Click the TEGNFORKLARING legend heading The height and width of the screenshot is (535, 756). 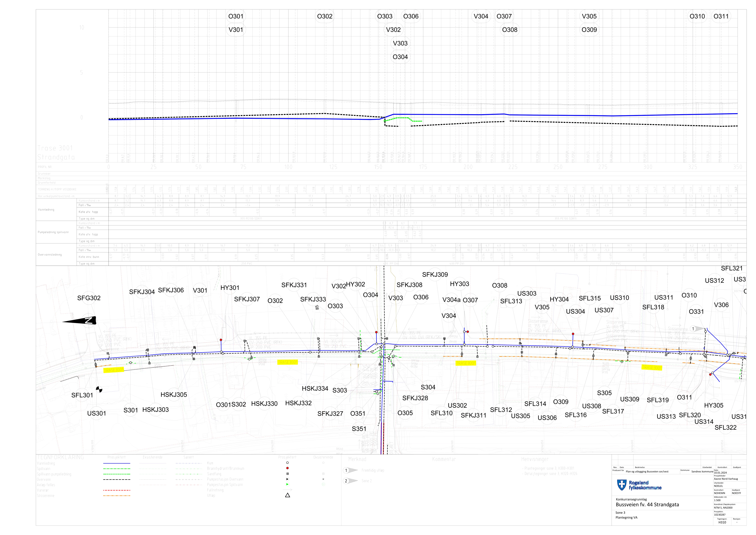(x=61, y=457)
